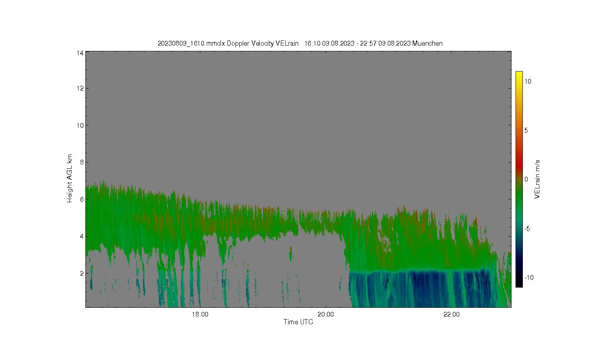Screen dimensions: 607x364
Task: Click the 18:00 time tick label
Action: click(200, 315)
